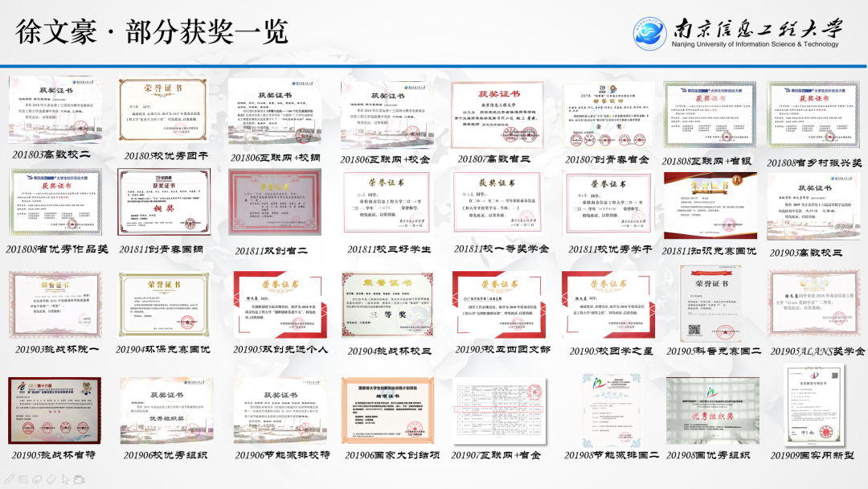Choose the laser pointer tool
The image size is (868, 489).
point(37,479)
